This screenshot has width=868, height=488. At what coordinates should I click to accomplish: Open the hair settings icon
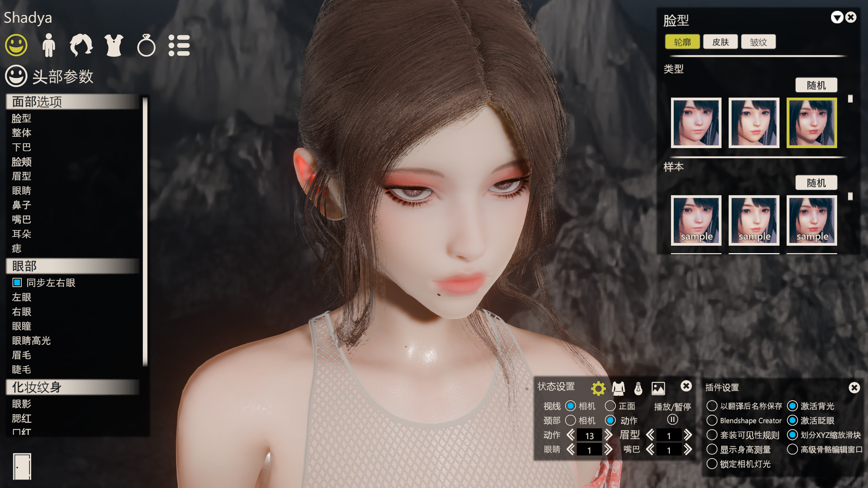(81, 45)
